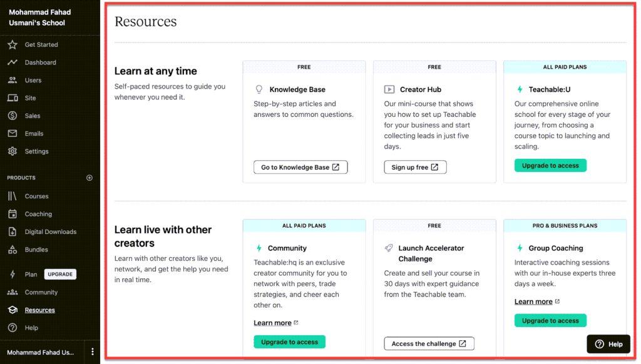Open Digital Downloads

[x=50, y=231]
